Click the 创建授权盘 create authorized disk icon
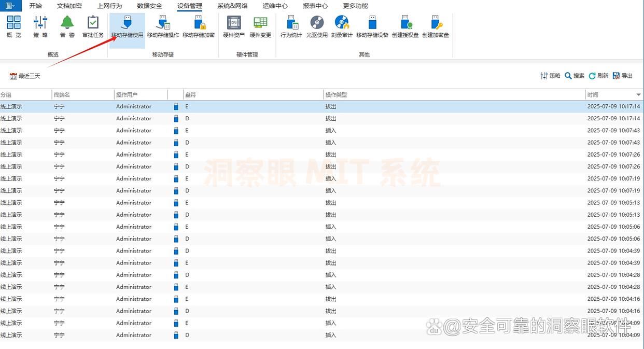 [x=405, y=26]
